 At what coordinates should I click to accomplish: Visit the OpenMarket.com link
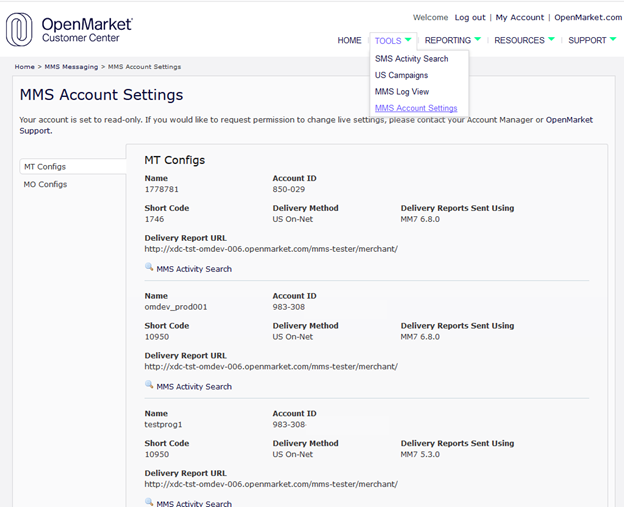(x=588, y=18)
